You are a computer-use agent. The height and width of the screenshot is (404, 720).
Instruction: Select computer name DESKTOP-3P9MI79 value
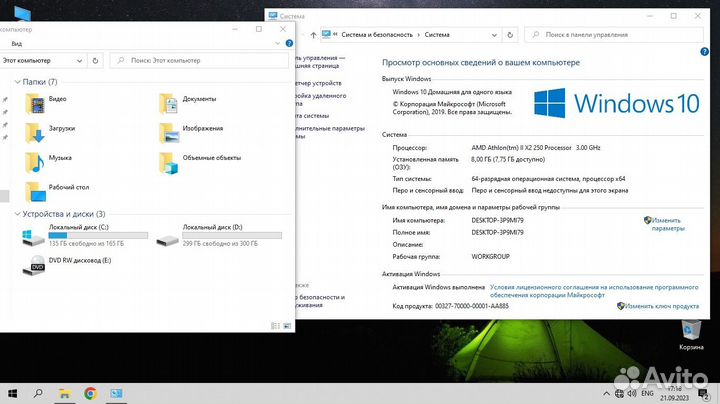[497, 220]
